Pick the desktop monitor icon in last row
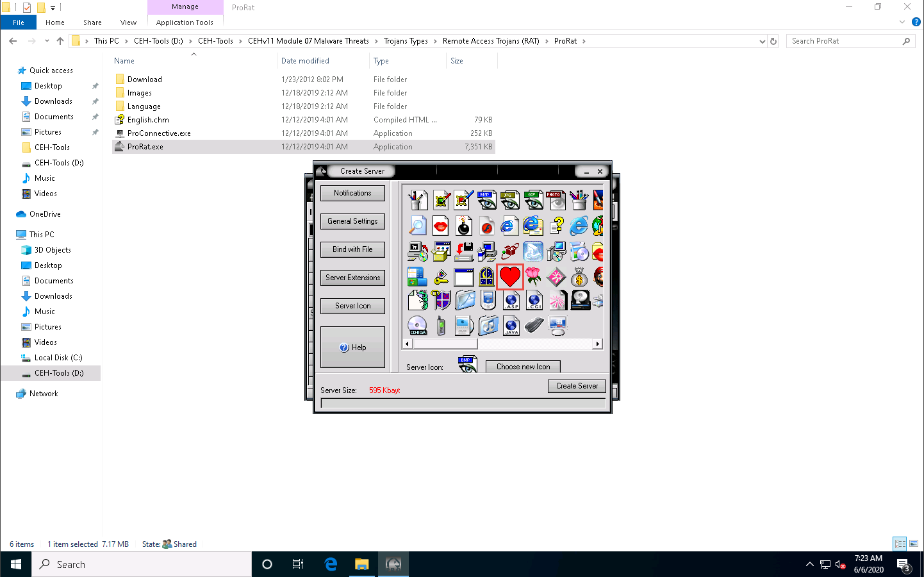The height and width of the screenshot is (577, 924). (x=557, y=326)
